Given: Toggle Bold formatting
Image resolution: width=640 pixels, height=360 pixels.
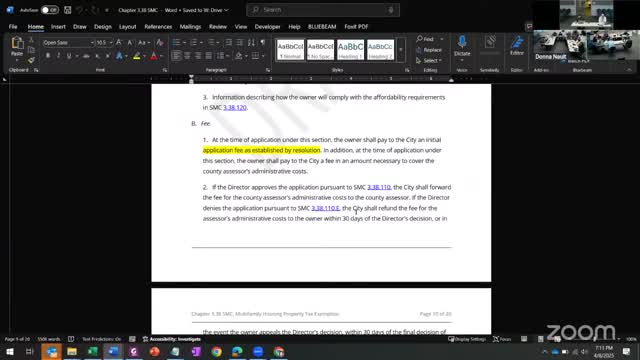Looking at the screenshot, I should tap(48, 56).
